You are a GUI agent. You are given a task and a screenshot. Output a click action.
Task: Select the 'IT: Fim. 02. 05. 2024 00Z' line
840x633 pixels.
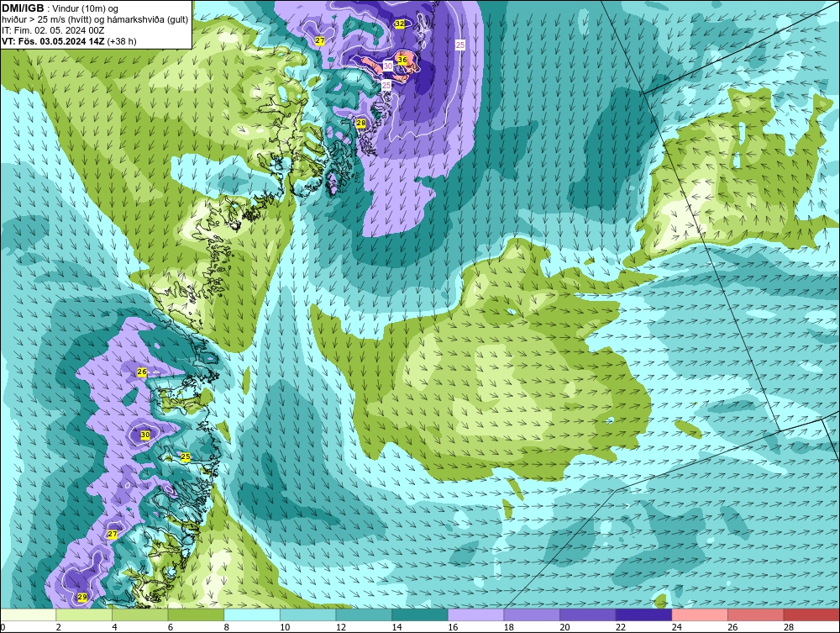[53, 30]
